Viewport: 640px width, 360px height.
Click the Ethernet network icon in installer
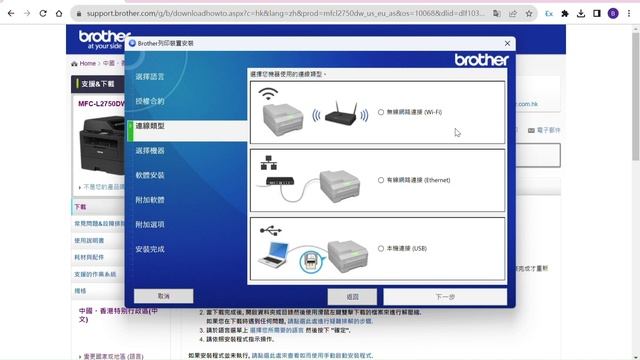point(269,162)
